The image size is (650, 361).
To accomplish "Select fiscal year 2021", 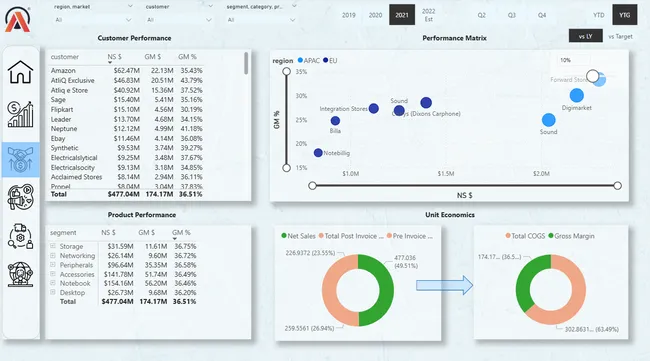I will tap(402, 15).
